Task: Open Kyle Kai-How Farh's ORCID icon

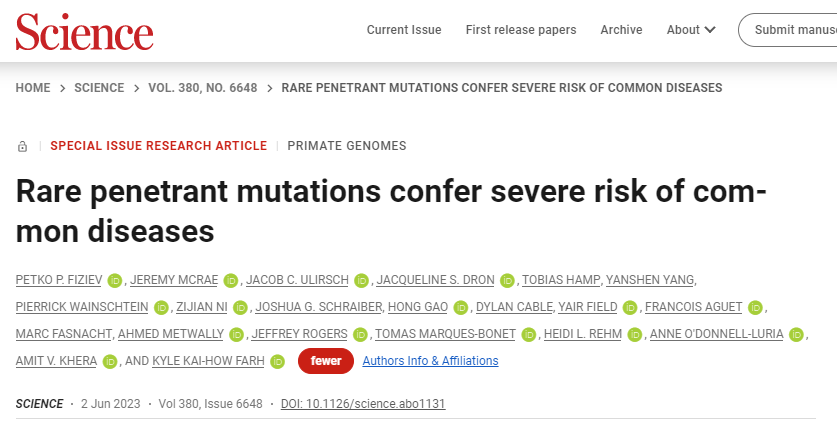Action: coord(277,361)
